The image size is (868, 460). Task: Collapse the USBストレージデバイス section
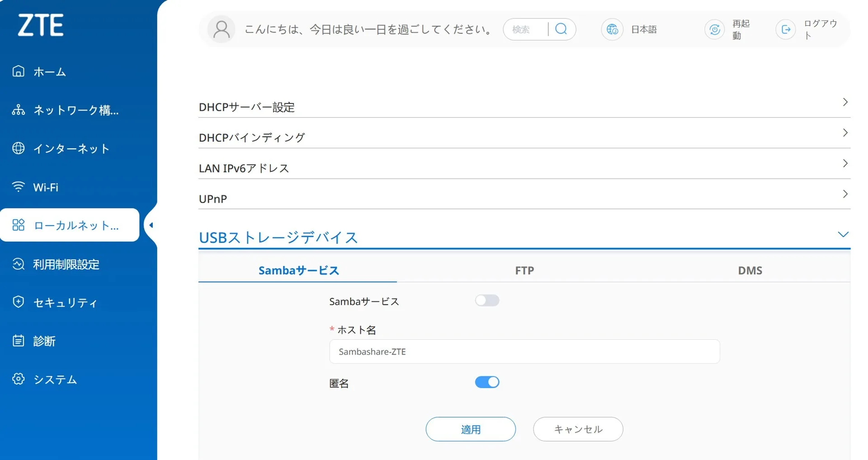click(x=843, y=235)
